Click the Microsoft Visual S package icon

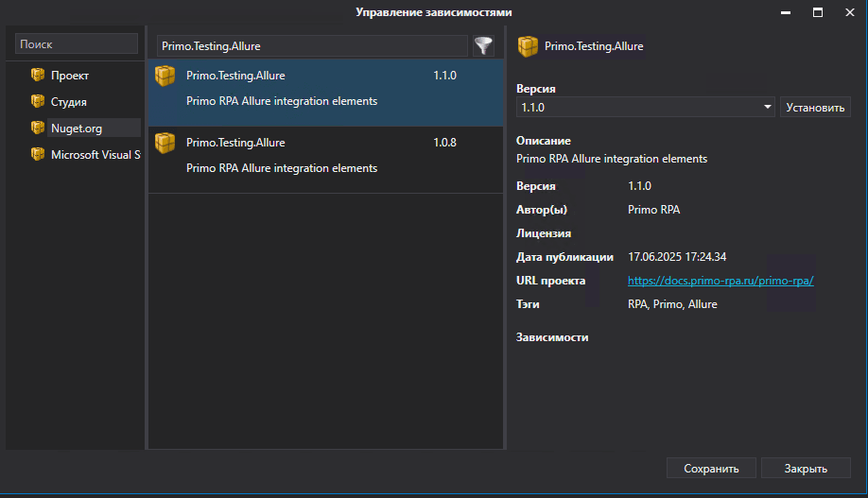(38, 154)
